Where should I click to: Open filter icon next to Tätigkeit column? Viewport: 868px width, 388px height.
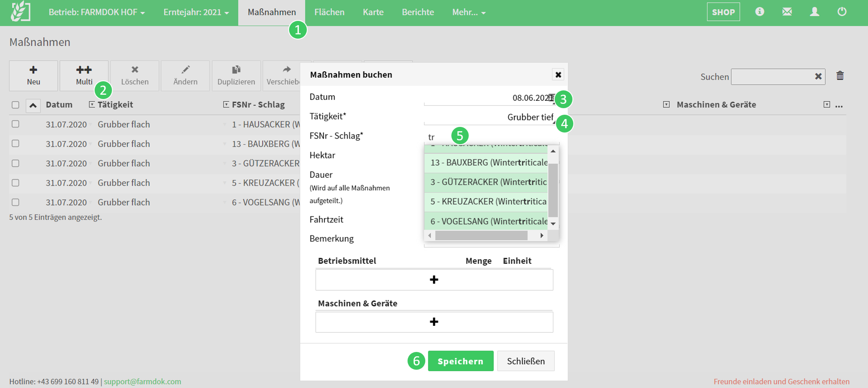[x=92, y=105]
